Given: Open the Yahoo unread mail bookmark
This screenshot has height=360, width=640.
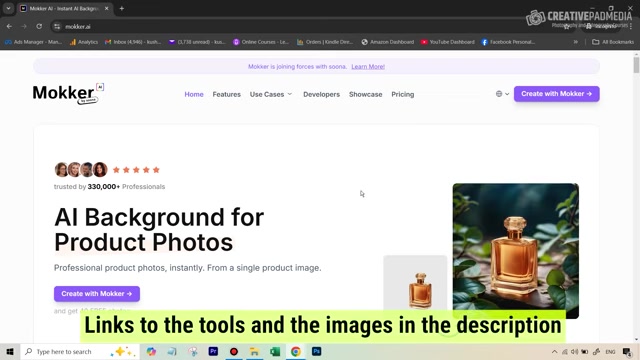Looking at the screenshot, I should (x=197, y=42).
